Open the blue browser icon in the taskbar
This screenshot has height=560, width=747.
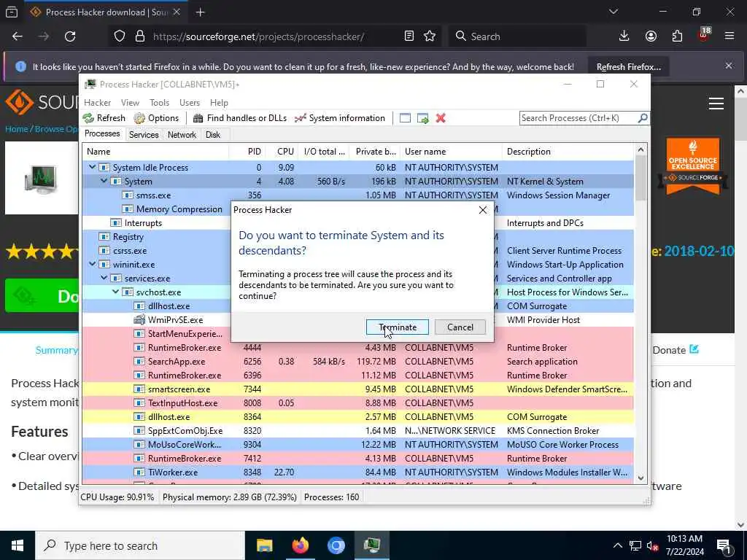(336, 545)
